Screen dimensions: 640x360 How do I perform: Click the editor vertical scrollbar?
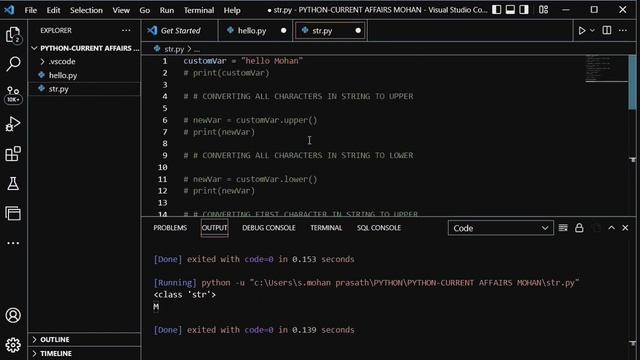click(632, 82)
